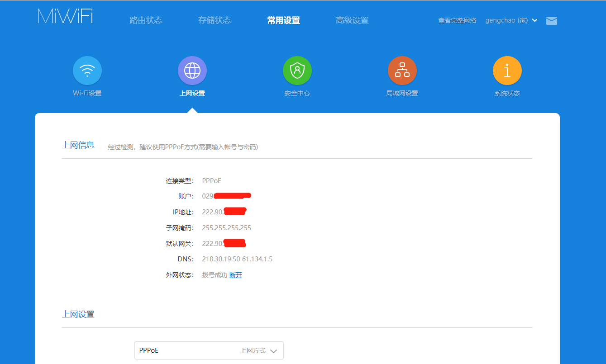Image resolution: width=606 pixels, height=364 pixels.
Task: Open the Wi-Fi设置 icon
Action: tap(87, 71)
